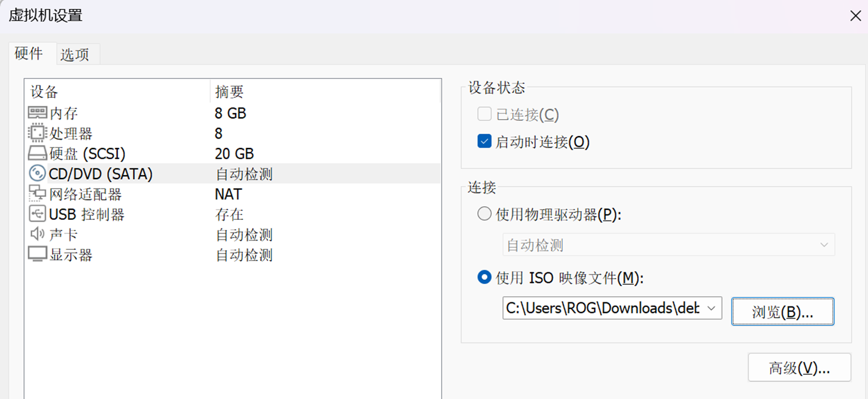868x399 pixels.
Task: Select 使用 ISO 映像文件 radio button
Action: pos(484,277)
